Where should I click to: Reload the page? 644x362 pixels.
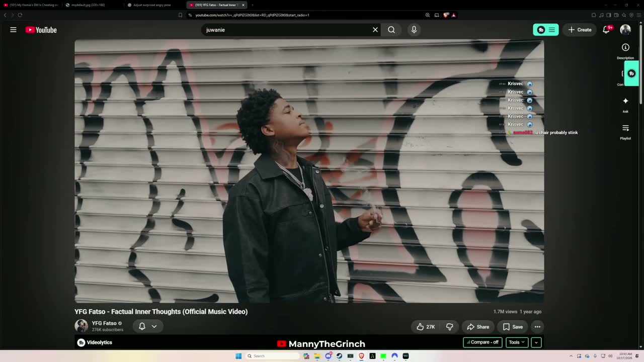tap(20, 15)
